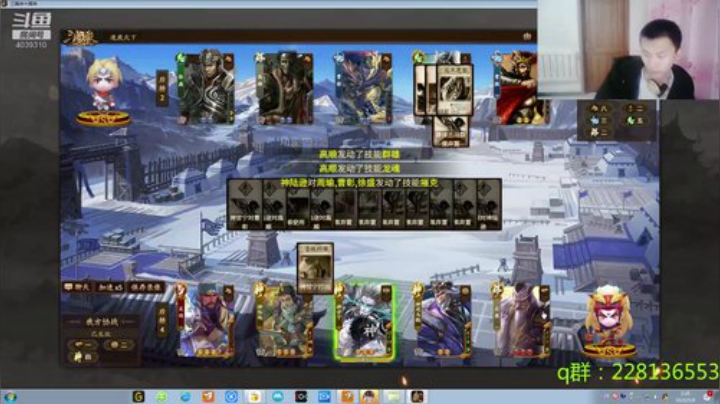Click the blue-icon 三 counter in faction panel
This screenshot has height=404, width=720.
click(598, 120)
